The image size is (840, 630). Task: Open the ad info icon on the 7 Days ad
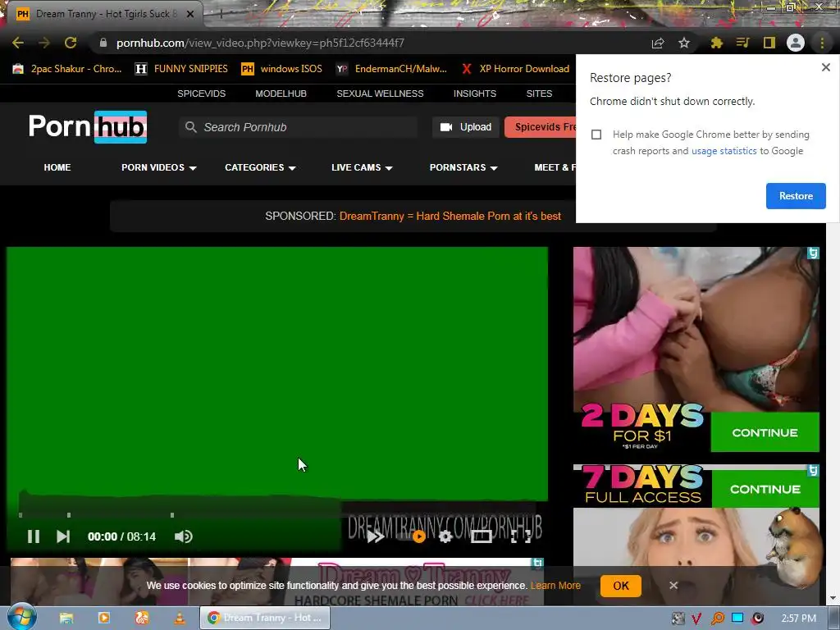point(813,470)
